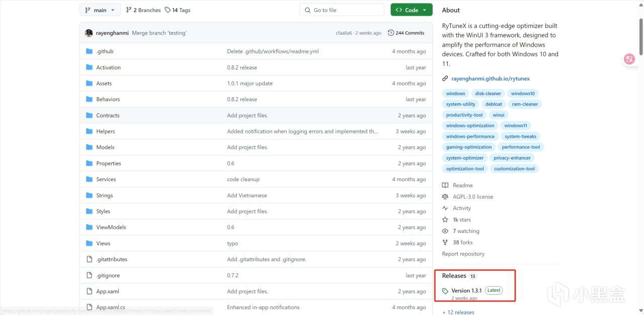The height and width of the screenshot is (315, 644).
Task: Select the 'gaming-optimization' topic tag
Action: 469,147
